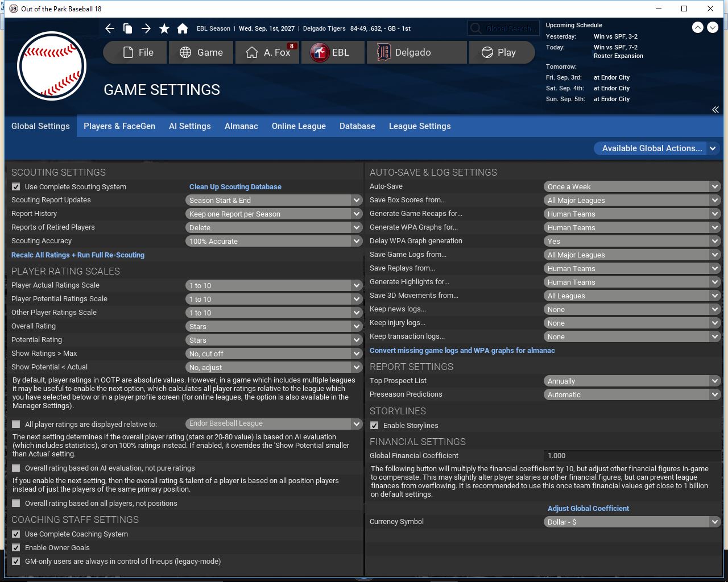Image resolution: width=728 pixels, height=582 pixels.
Task: Click the home icon in navigation bar
Action: [x=183, y=28]
